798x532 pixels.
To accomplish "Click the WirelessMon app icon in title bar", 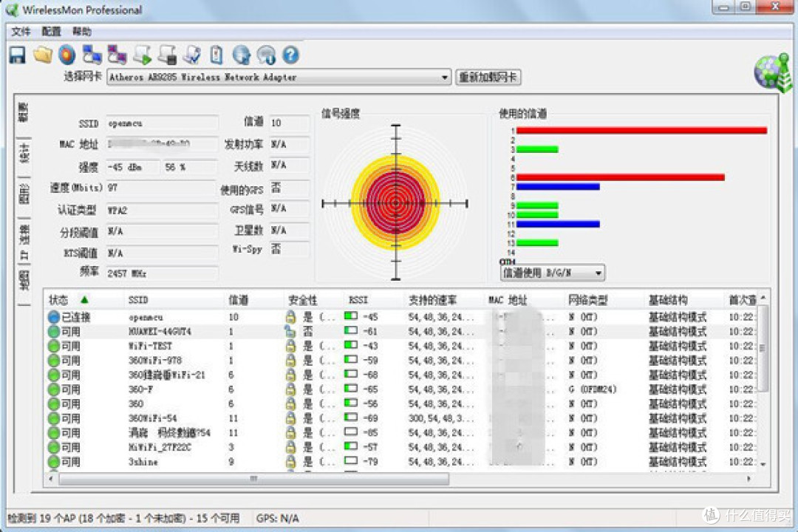I will [11, 10].
